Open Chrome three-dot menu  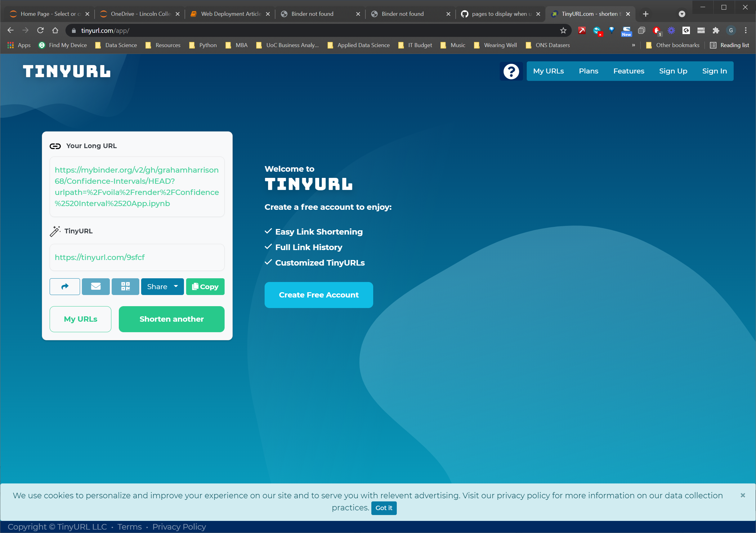pyautogui.click(x=745, y=31)
